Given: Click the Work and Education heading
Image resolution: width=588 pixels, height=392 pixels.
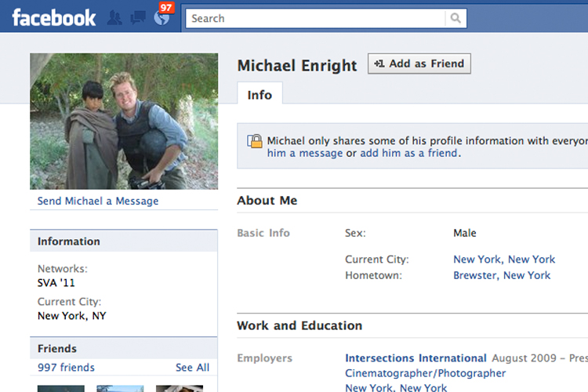Looking at the screenshot, I should 299,325.
